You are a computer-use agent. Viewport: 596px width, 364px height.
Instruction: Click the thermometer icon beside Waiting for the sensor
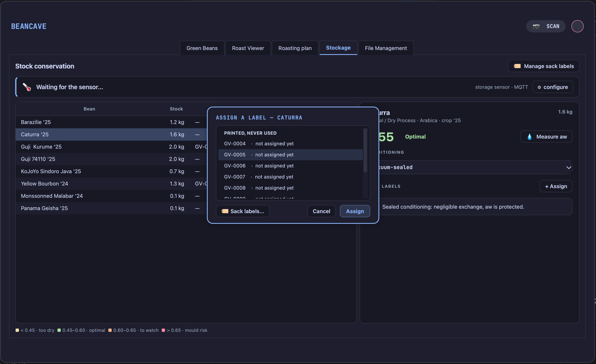tap(27, 87)
